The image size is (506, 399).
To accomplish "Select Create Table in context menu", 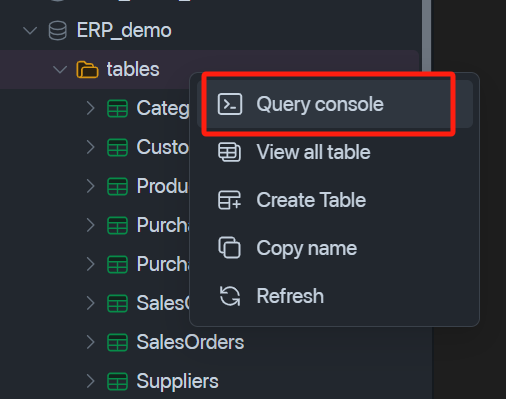I will 335,200.
